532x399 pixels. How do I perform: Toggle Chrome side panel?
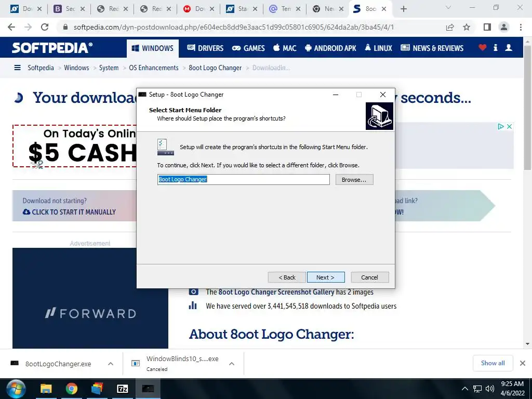pos(487,27)
